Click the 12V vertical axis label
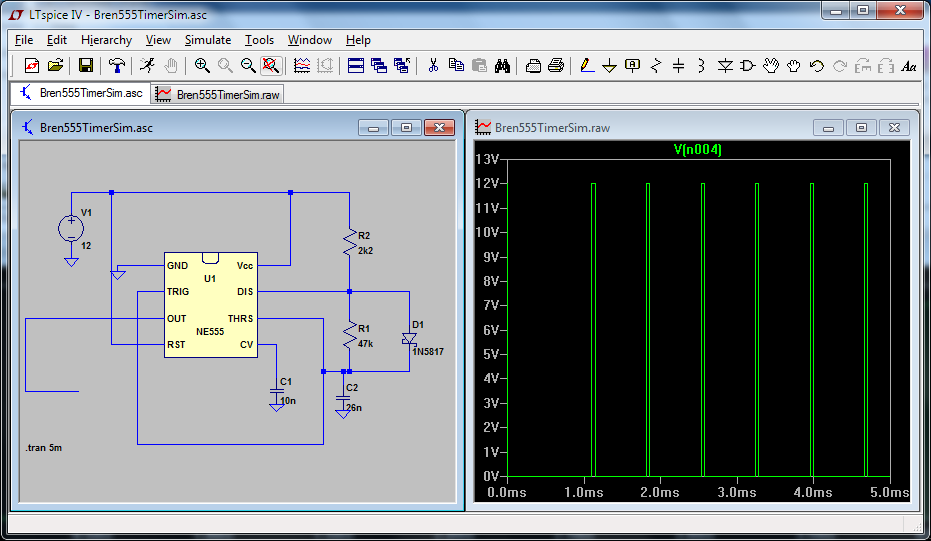This screenshot has width=931, height=541. click(x=487, y=183)
